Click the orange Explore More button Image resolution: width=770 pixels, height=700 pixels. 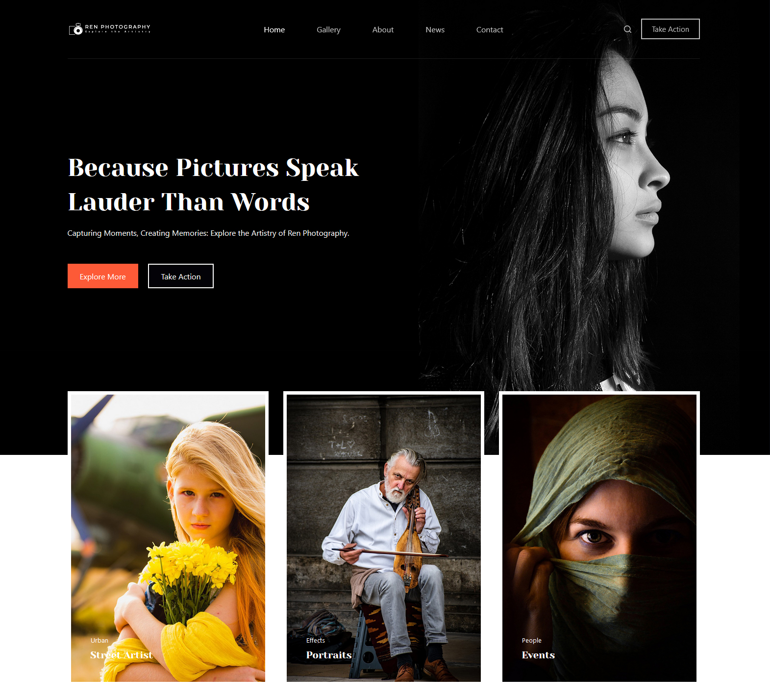[103, 276]
